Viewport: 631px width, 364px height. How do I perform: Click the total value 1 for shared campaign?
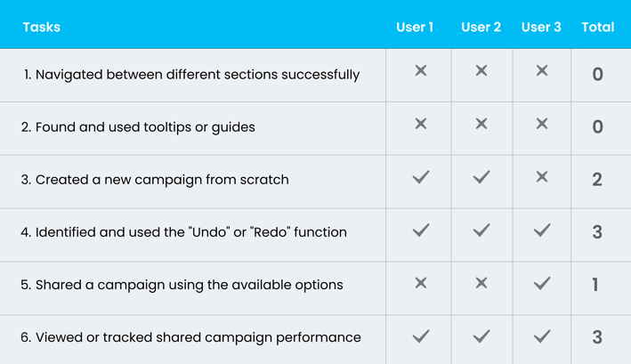(x=595, y=285)
